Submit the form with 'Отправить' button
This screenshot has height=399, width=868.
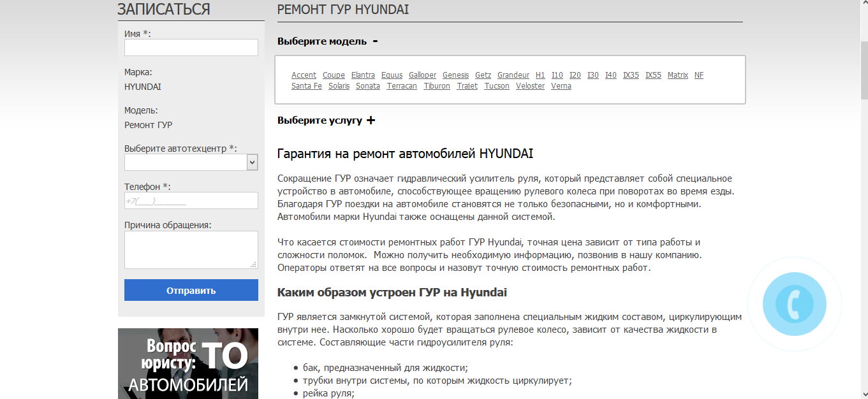(191, 290)
